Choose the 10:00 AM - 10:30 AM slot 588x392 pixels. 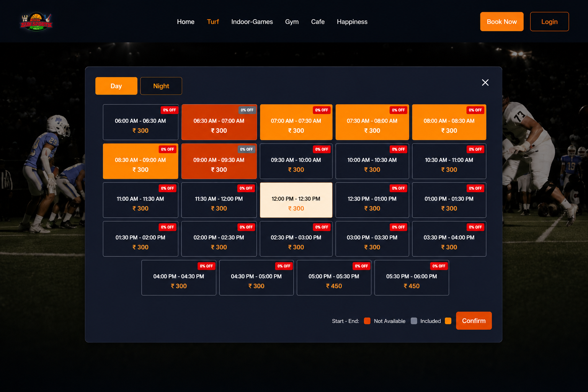point(372,162)
